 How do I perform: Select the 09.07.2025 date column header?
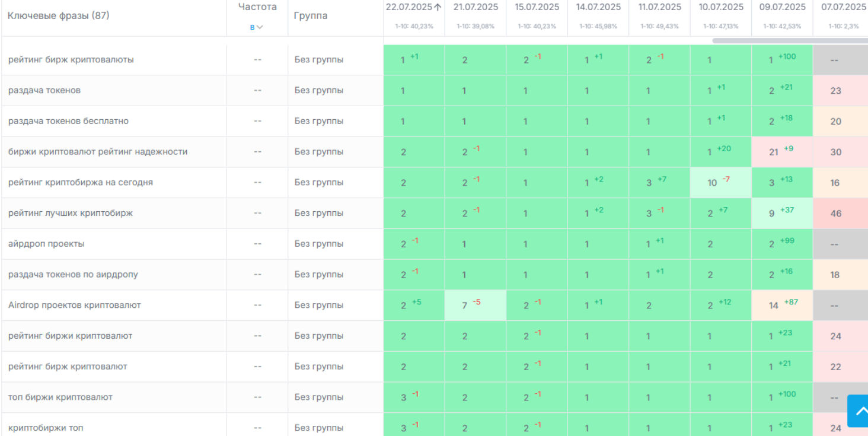(782, 7)
